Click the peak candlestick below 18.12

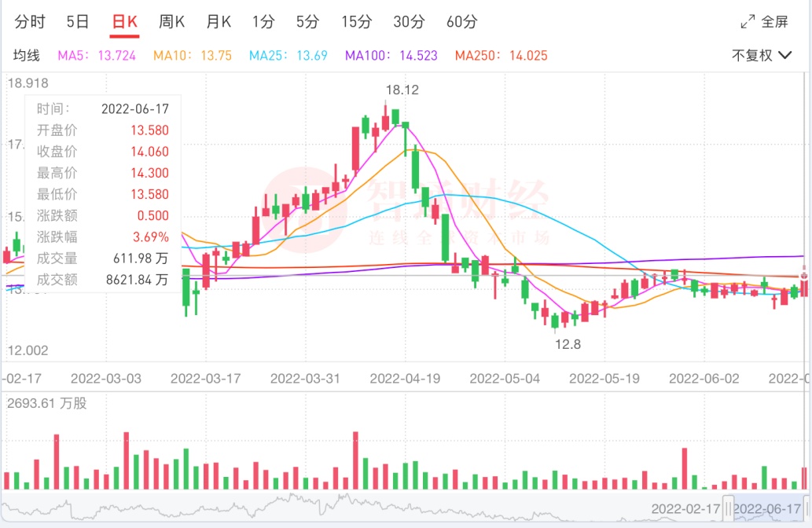click(385, 117)
